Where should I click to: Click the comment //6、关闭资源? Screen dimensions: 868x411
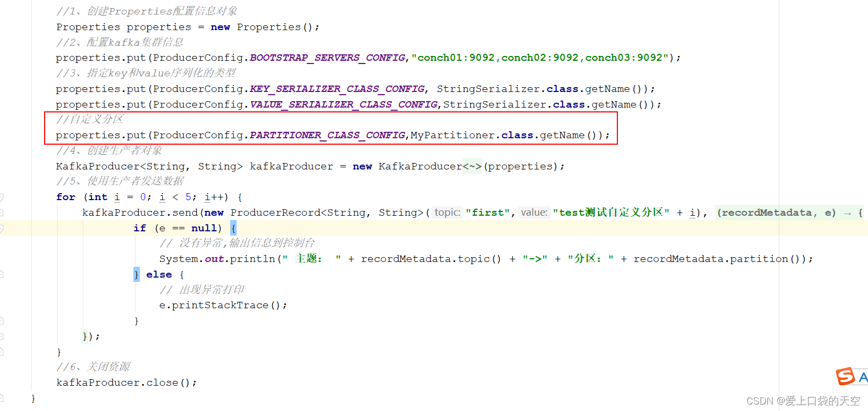tap(93, 367)
